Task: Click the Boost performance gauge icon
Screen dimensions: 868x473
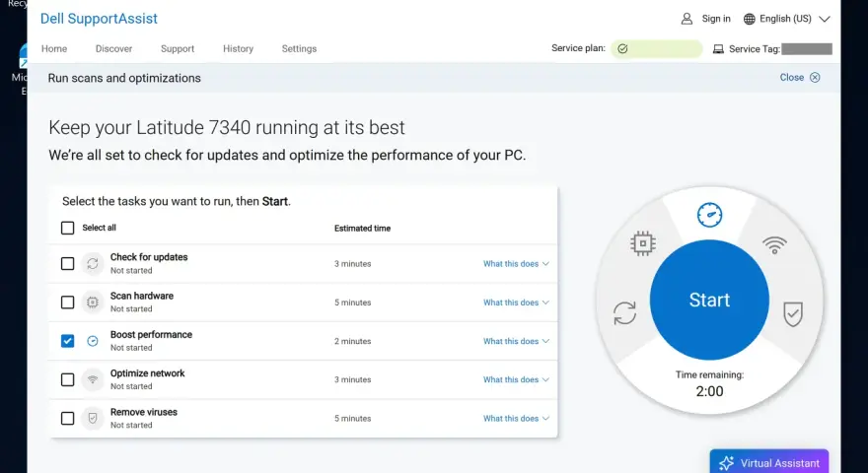Action: (93, 341)
